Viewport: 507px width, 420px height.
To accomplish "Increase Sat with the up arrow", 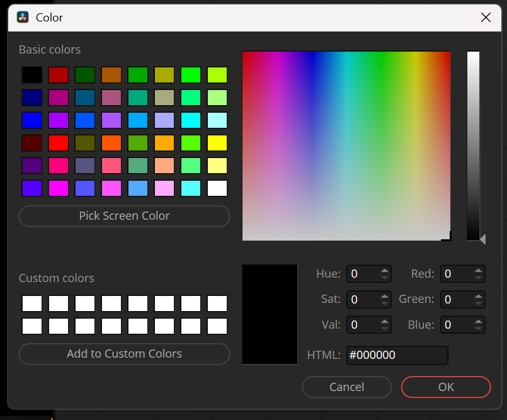I will pyautogui.click(x=384, y=296).
